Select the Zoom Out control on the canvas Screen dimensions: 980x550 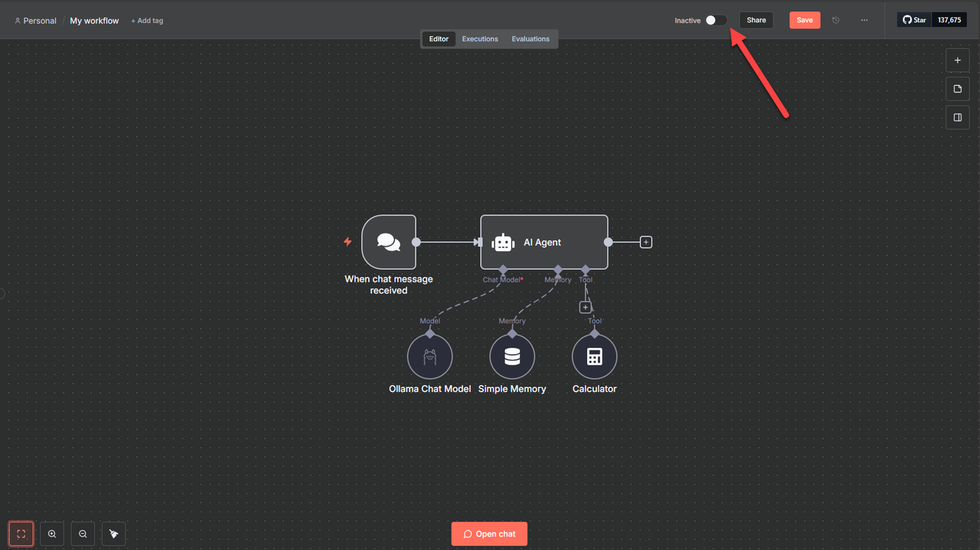click(x=82, y=533)
